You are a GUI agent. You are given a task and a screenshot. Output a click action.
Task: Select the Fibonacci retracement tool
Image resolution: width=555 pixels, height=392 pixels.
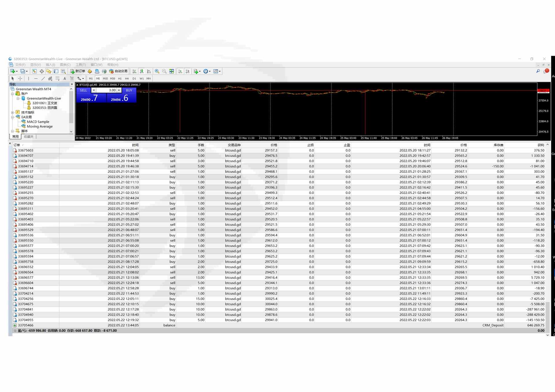pyautogui.click(x=58, y=79)
